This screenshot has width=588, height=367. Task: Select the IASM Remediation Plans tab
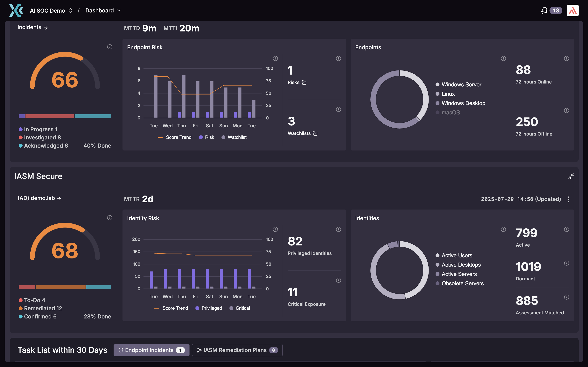pos(237,350)
